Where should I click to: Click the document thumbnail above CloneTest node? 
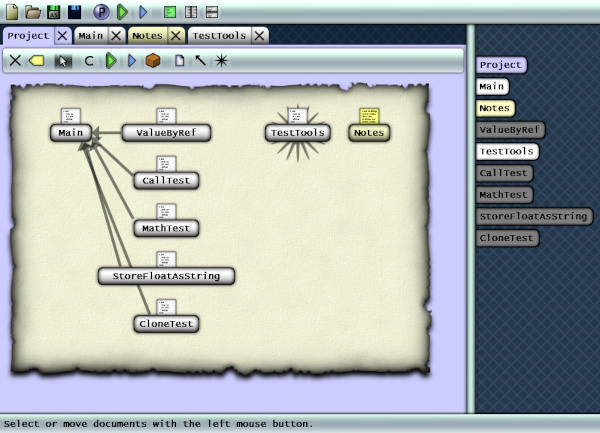pyautogui.click(x=166, y=307)
